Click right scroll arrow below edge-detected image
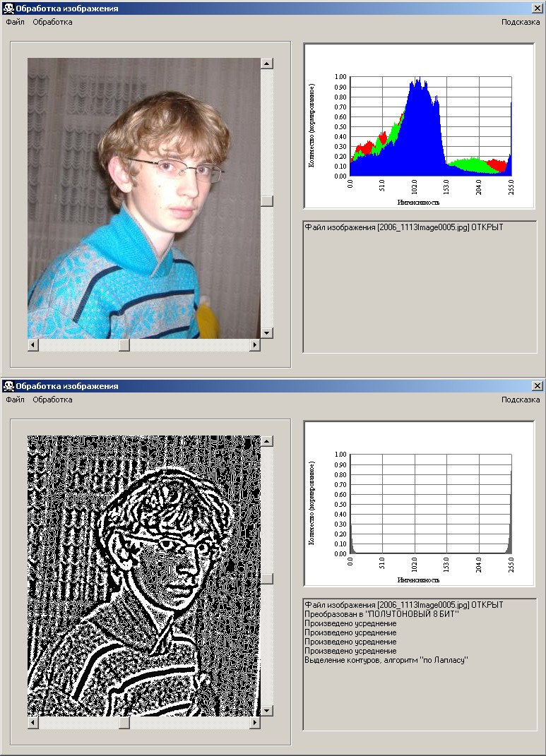Screen dimensions: 546x756 (255, 722)
